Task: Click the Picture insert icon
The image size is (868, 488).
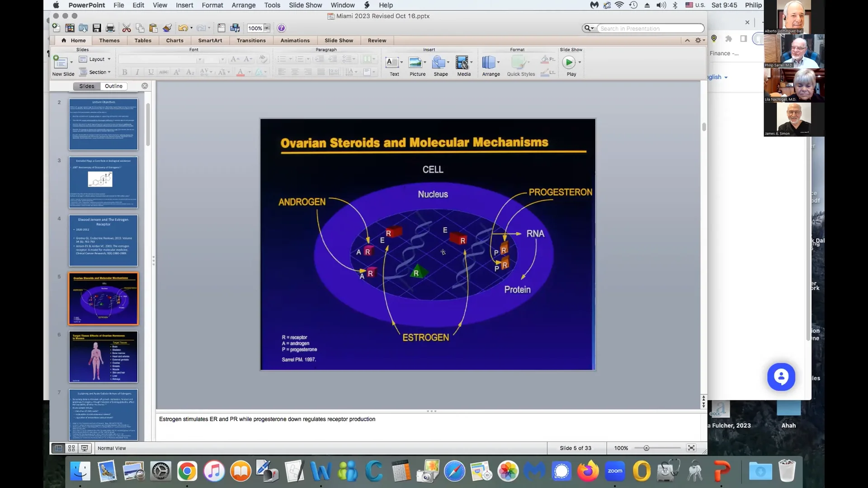Action: point(415,62)
